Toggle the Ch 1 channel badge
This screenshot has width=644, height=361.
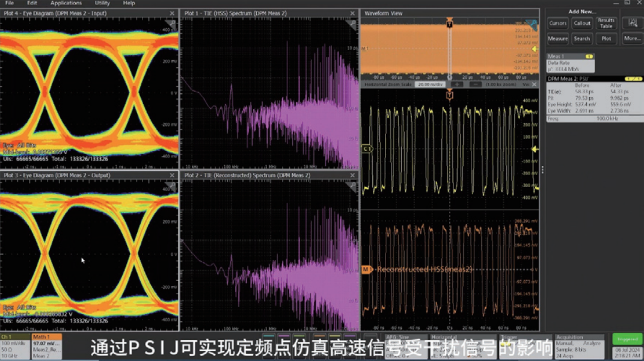click(x=15, y=347)
